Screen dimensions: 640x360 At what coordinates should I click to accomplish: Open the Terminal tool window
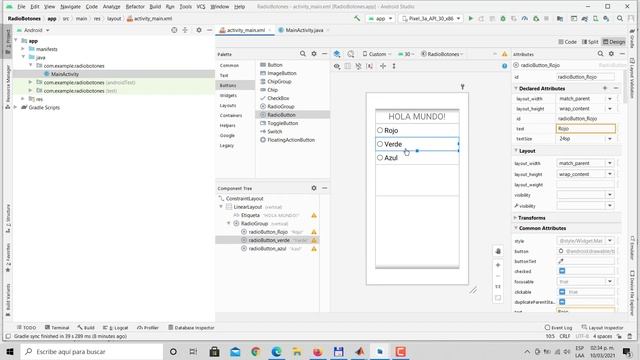point(57,327)
